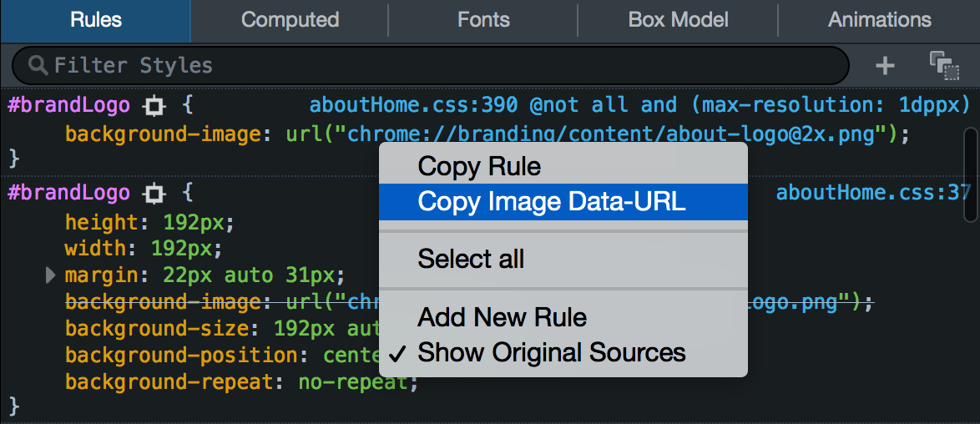Click Add New Rule menu entry
Screen dimensions: 980x424
502,317
